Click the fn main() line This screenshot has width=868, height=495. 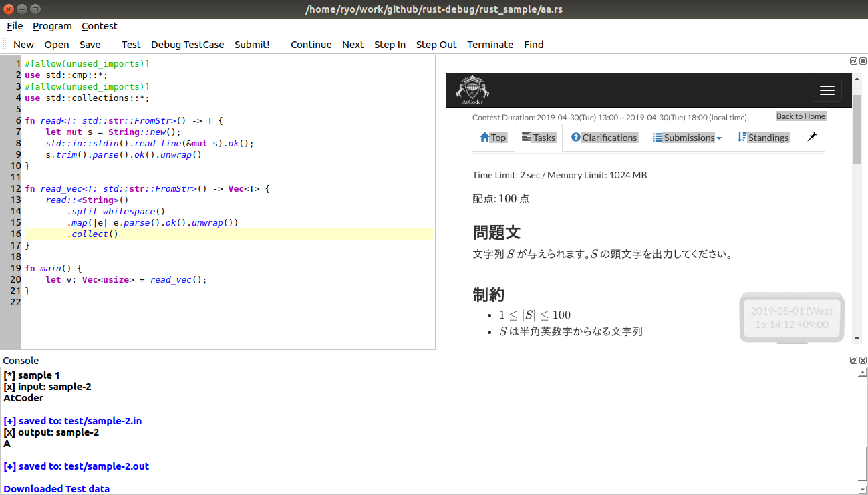pos(53,269)
